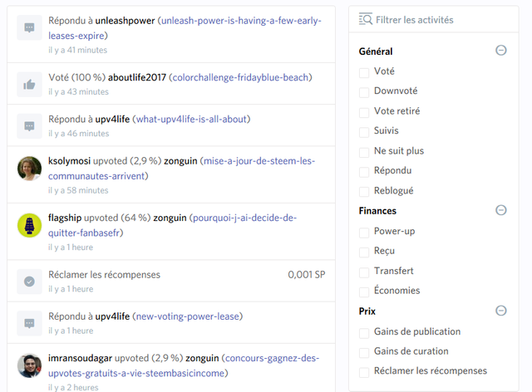Select the Répondu filter checkbox
The height and width of the screenshot is (392, 532).
click(364, 172)
